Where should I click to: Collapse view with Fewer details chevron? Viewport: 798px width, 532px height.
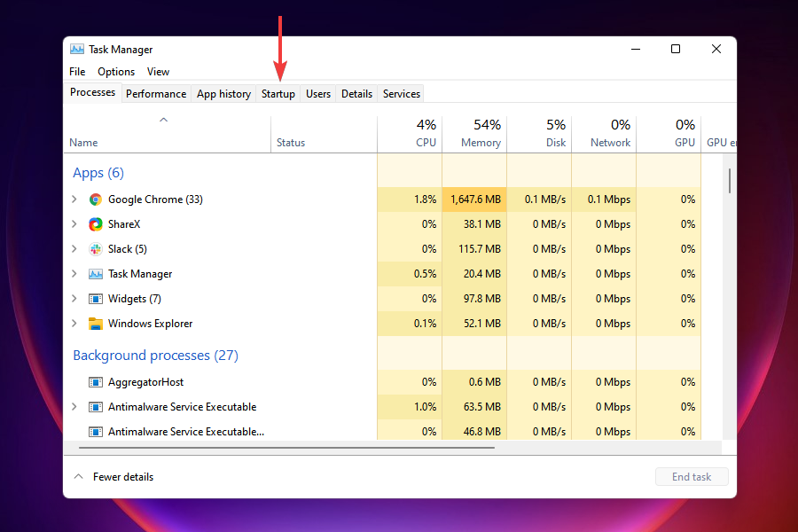78,477
